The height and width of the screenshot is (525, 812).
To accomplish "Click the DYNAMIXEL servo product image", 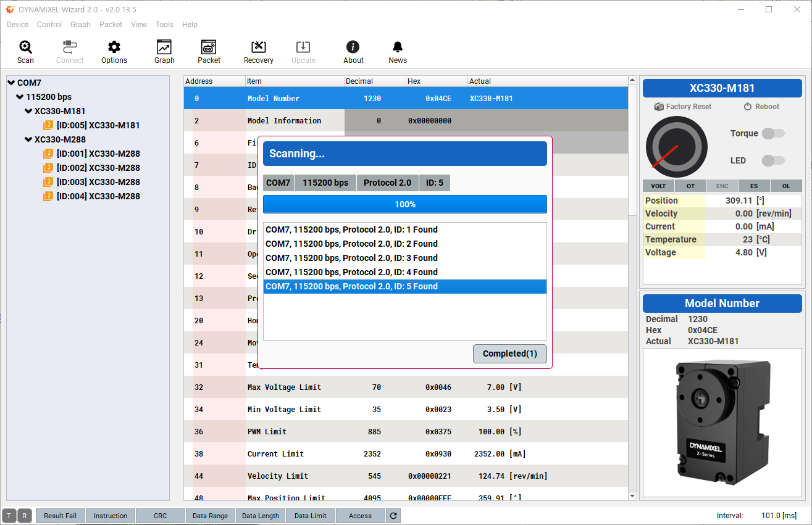I will [x=722, y=422].
